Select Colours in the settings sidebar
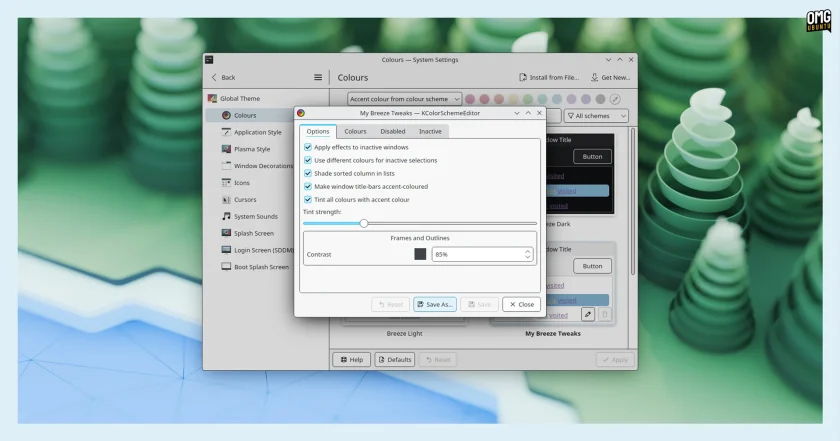 click(x=250, y=115)
